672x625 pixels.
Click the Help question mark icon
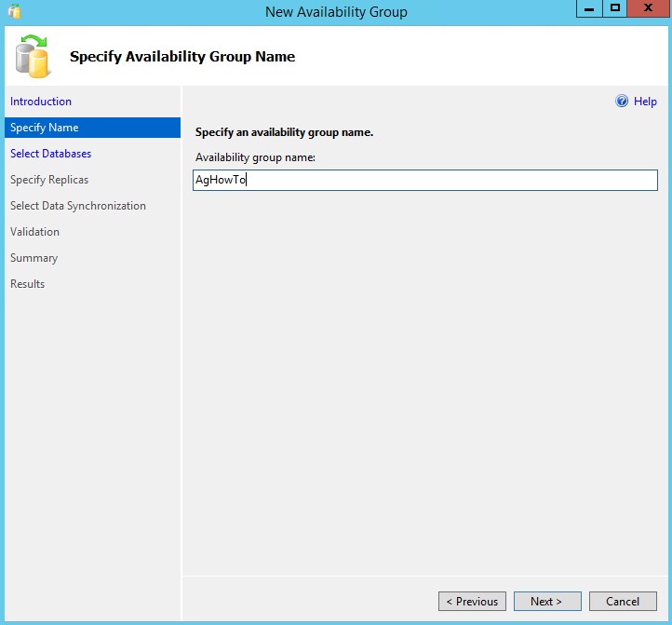[x=622, y=101]
